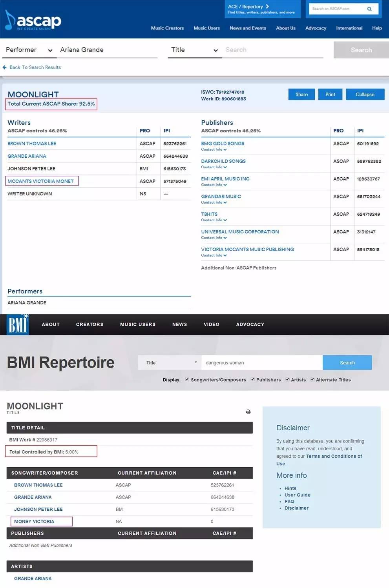Open Disclaimer link in More info list
The image size is (389, 588).
297,508
